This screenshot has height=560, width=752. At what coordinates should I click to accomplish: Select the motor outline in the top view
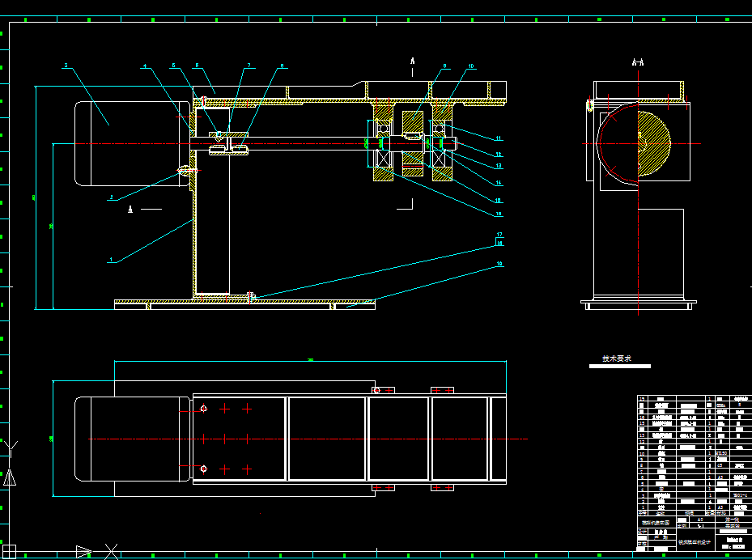point(133,439)
